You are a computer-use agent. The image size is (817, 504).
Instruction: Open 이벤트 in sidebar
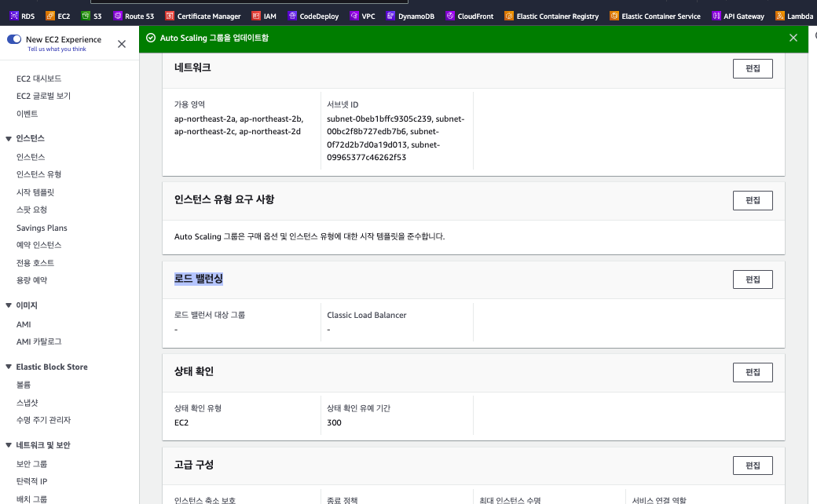click(27, 114)
